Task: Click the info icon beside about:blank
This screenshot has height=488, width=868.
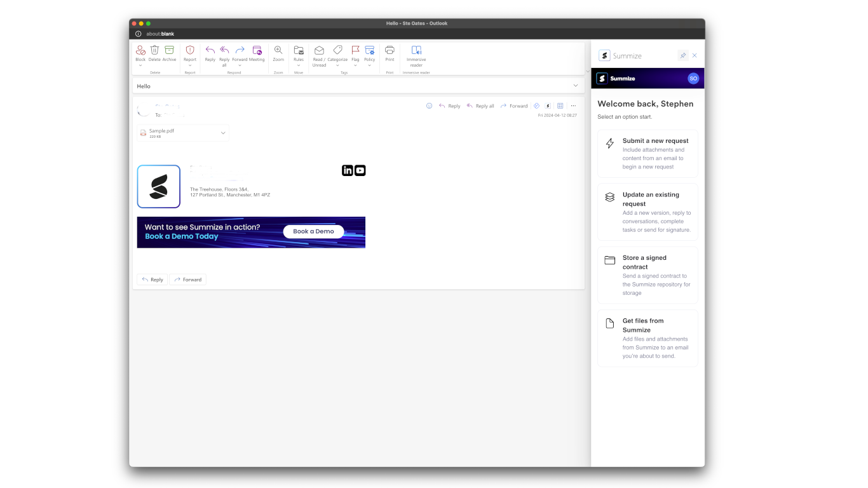Action: click(139, 34)
